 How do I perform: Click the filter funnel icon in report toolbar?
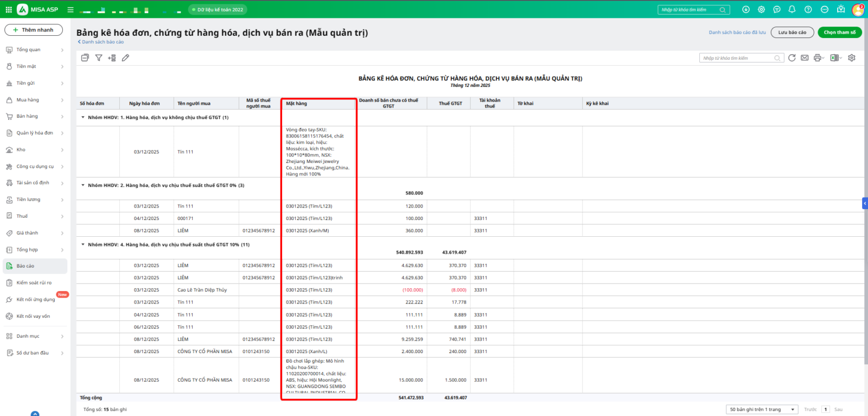99,58
